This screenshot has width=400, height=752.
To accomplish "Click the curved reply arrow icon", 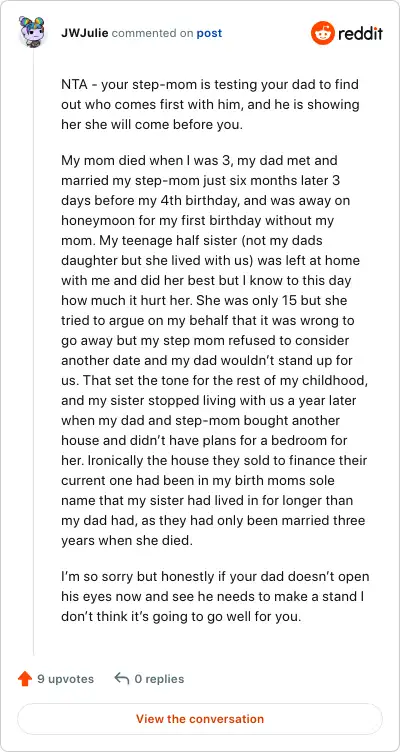I will [122, 678].
